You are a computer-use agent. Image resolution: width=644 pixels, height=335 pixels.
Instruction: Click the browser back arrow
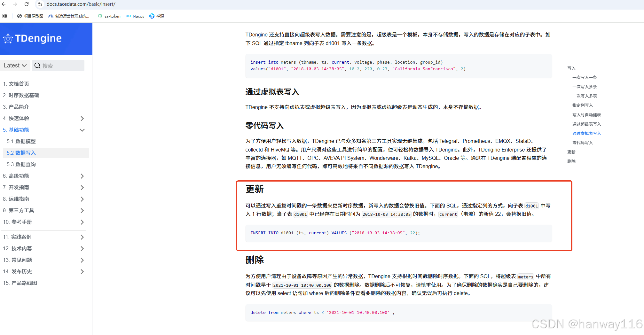coord(4,4)
